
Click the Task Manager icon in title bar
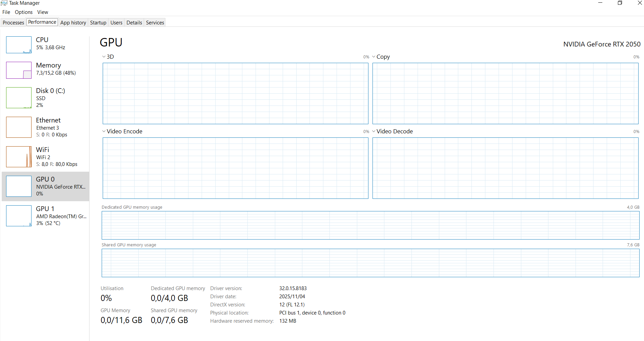tap(4, 3)
